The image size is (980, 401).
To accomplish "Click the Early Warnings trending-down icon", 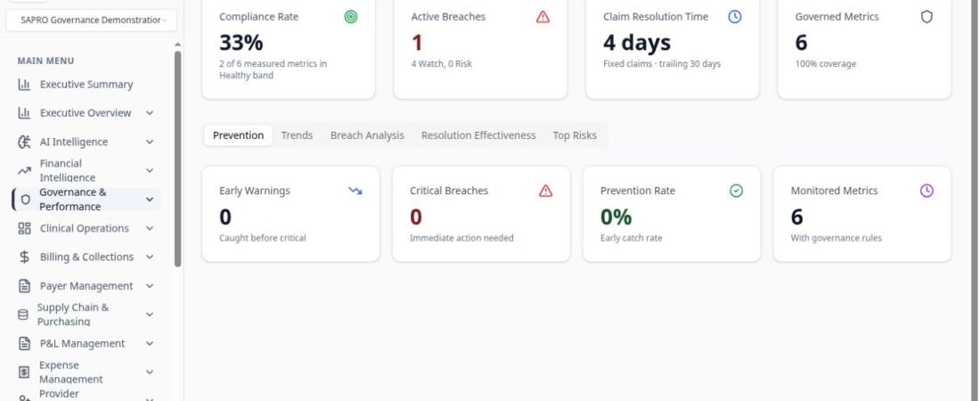I will 355,191.
